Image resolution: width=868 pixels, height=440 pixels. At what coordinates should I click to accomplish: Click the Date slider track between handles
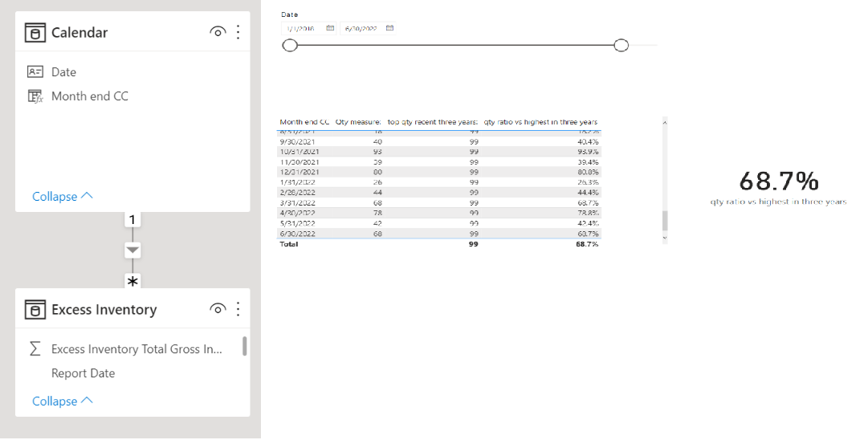(x=455, y=46)
